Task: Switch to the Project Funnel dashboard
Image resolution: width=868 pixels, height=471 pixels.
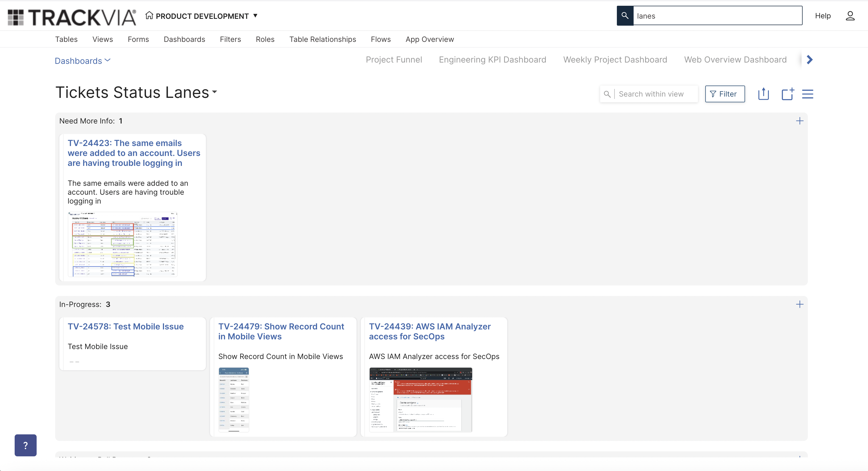Action: (x=394, y=60)
